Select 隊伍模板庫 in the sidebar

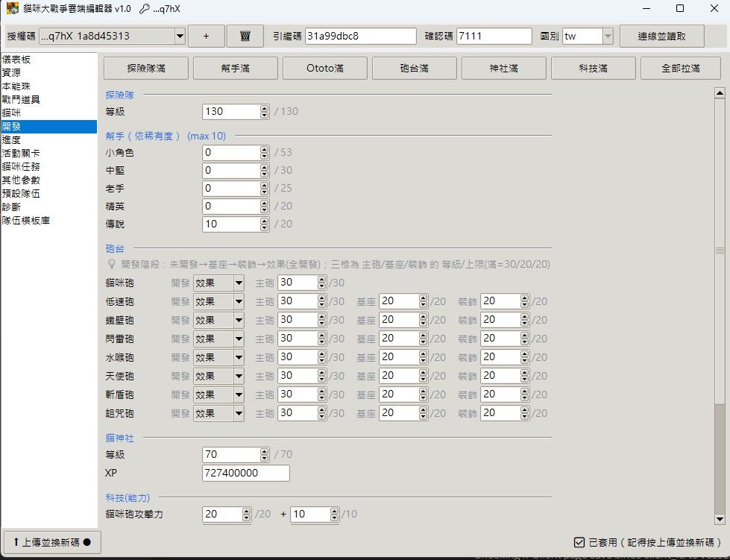coord(49,221)
